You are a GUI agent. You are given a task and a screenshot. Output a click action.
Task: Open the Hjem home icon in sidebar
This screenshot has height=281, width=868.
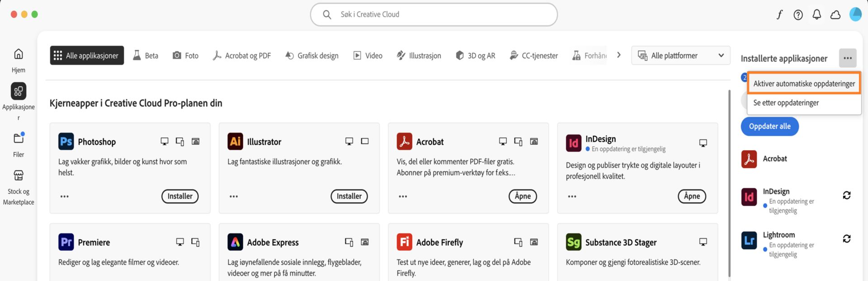click(19, 54)
